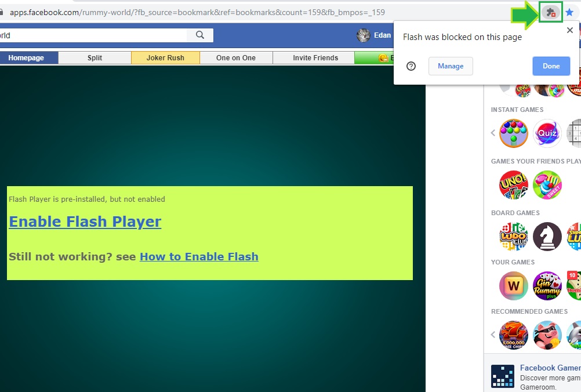Close the Flash blocked popup

[570, 30]
